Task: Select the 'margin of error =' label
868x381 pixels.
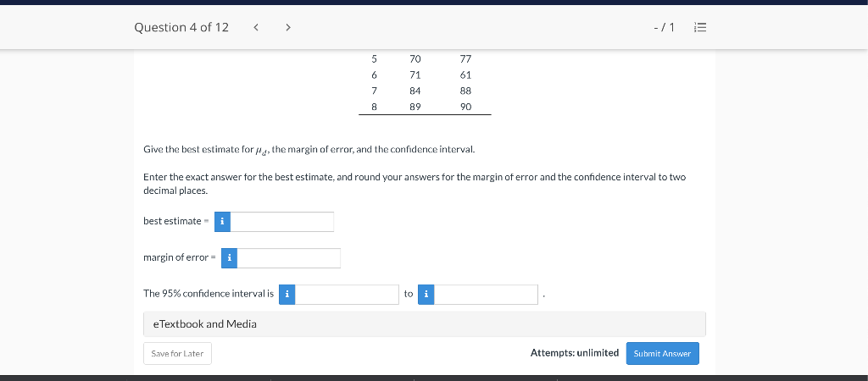Action: coord(179,257)
